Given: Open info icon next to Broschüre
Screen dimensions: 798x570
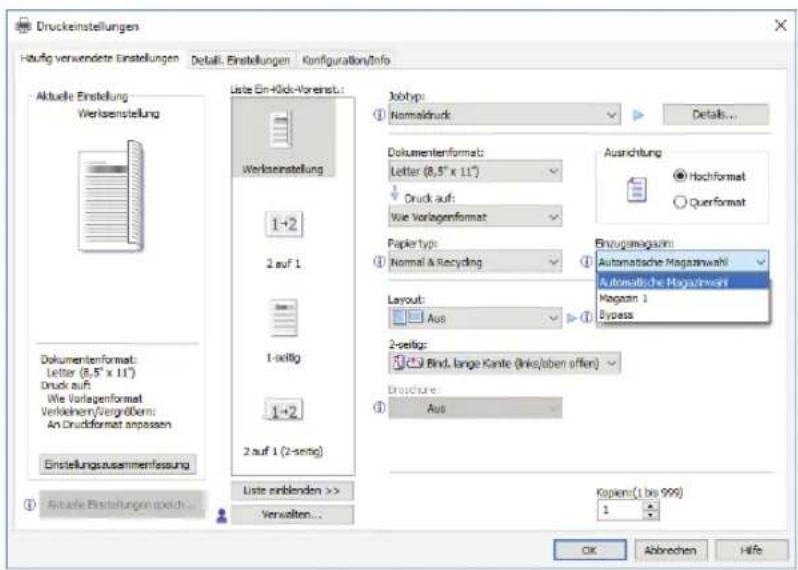Looking at the screenshot, I should point(378,408).
